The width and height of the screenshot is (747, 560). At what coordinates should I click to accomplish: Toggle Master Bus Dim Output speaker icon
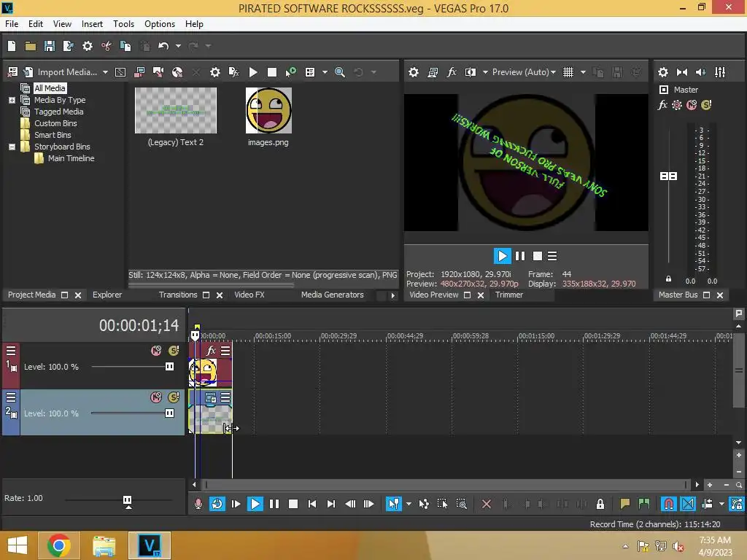click(x=701, y=72)
